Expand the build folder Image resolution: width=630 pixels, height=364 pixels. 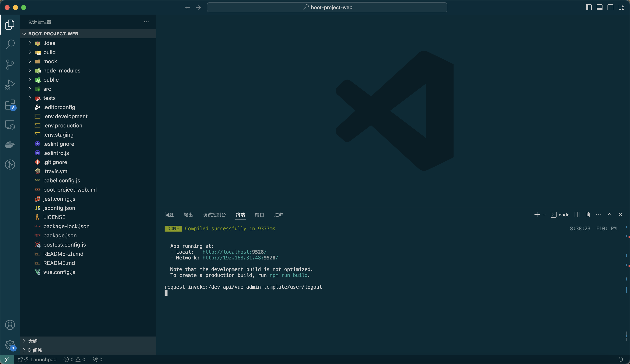(88, 52)
